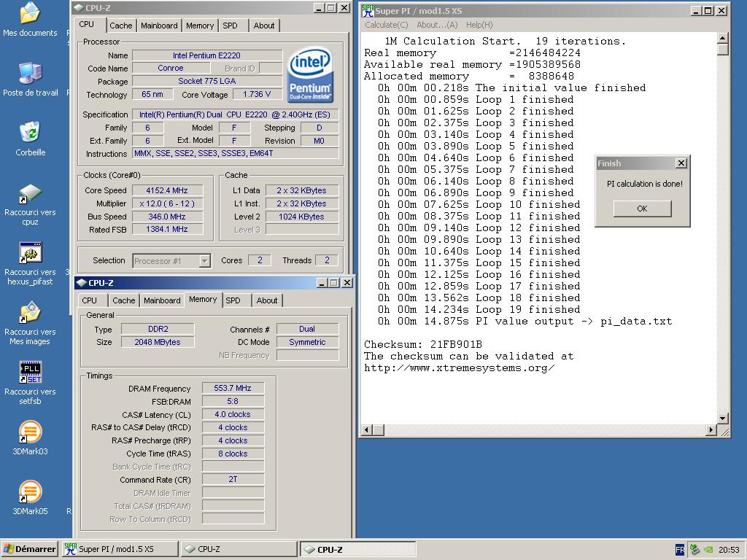Open About...(A) menu in Super PI
The width and height of the screenshot is (747, 560).
pyautogui.click(x=437, y=25)
